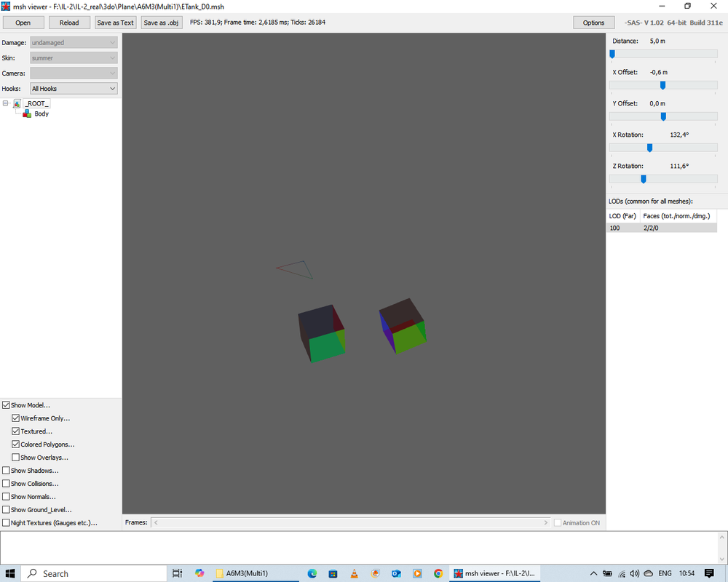The image size is (728, 582).
Task: Open the Options dialog
Action: click(594, 23)
